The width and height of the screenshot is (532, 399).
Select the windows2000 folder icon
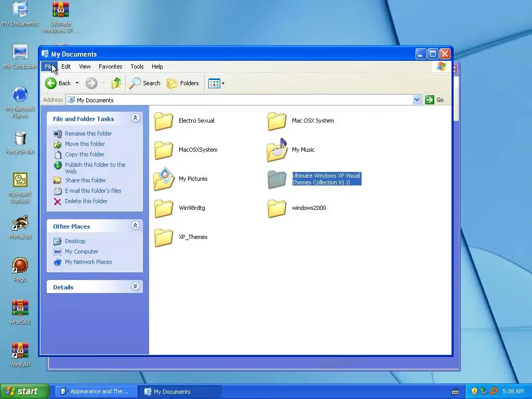277,208
